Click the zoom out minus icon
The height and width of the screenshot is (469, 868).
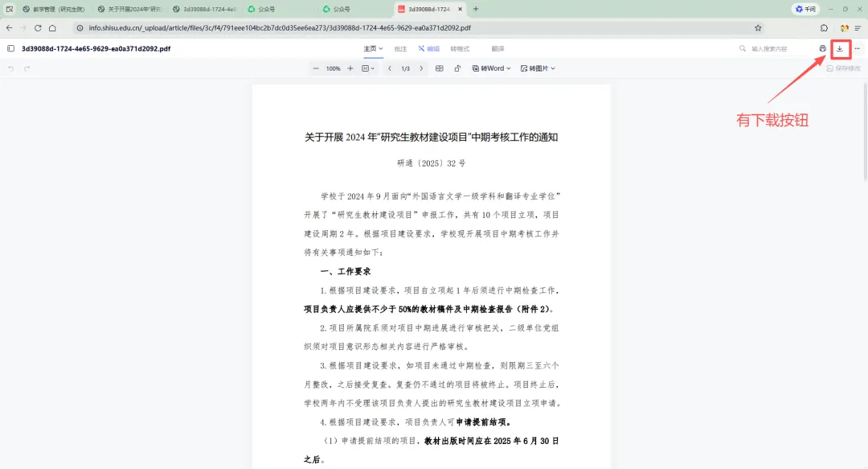(x=316, y=68)
